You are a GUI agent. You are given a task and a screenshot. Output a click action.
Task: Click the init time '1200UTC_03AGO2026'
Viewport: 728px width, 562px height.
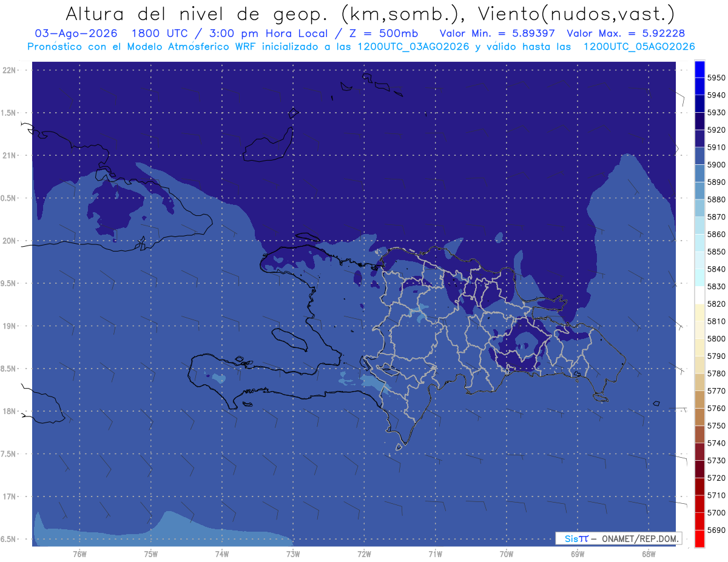pyautogui.click(x=413, y=46)
